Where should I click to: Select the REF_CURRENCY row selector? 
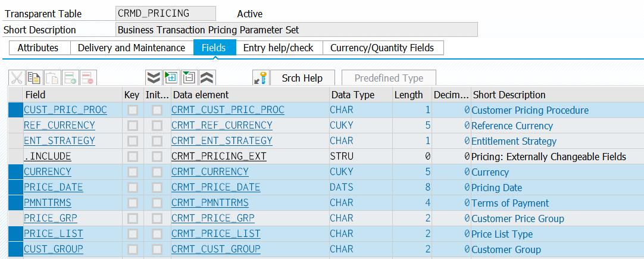point(15,126)
